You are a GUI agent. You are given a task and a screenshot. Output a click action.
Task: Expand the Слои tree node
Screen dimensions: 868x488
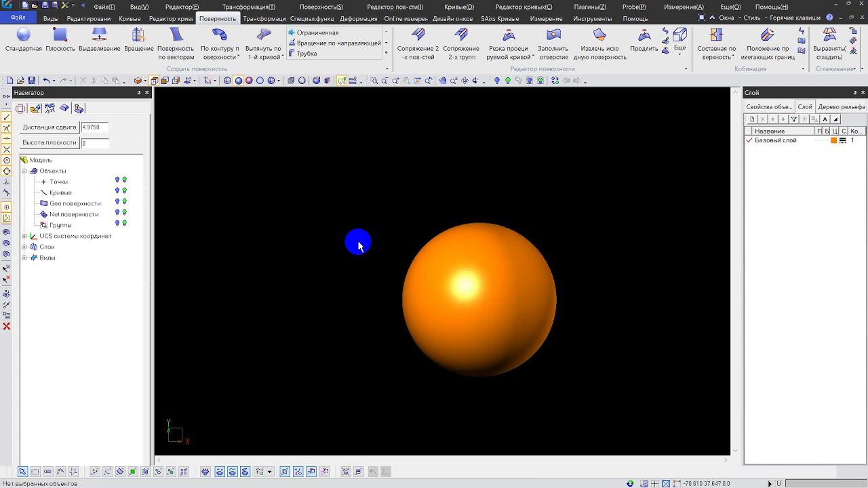24,247
